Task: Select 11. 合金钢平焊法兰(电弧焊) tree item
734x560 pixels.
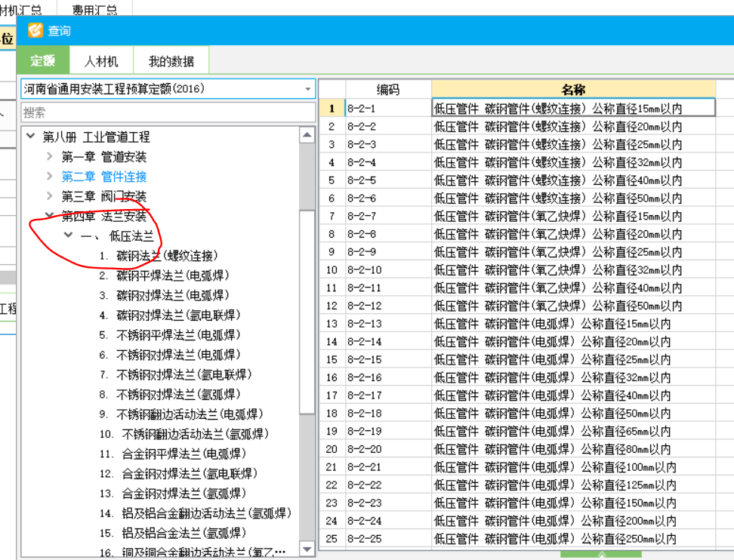Action: coord(173,454)
